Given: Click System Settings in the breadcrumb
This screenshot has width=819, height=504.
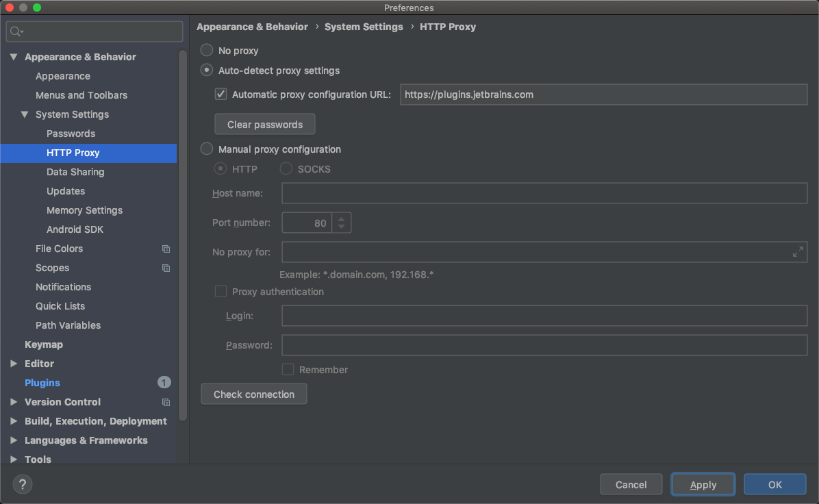Looking at the screenshot, I should [364, 27].
